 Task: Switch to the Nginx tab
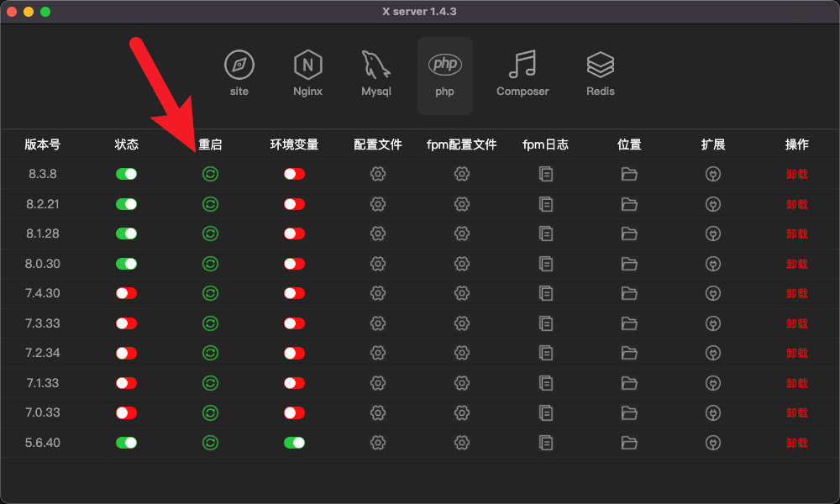click(307, 73)
